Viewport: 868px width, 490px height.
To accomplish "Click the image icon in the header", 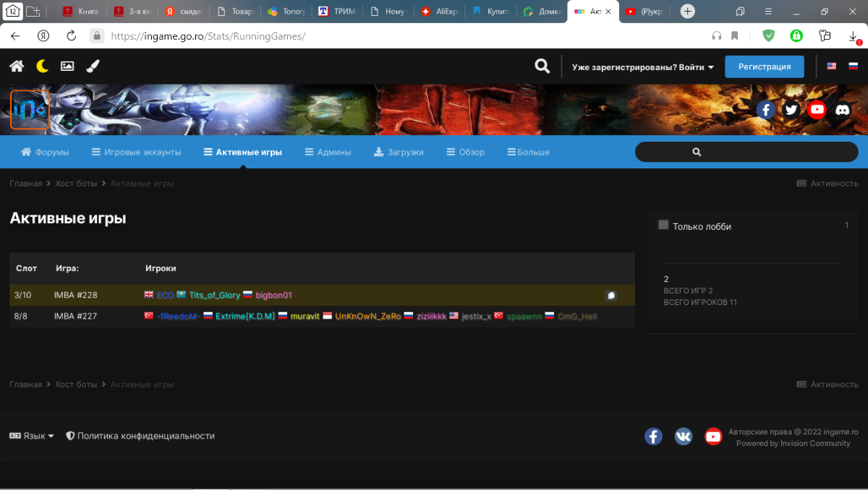I will coord(67,66).
